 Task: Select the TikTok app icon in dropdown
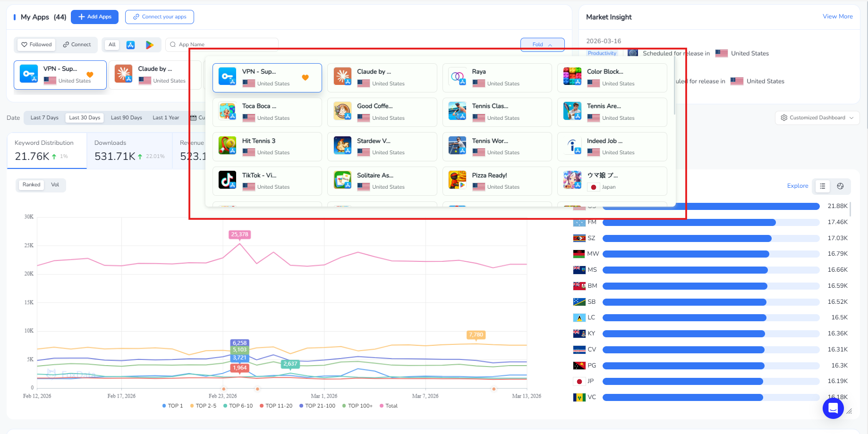point(227,180)
